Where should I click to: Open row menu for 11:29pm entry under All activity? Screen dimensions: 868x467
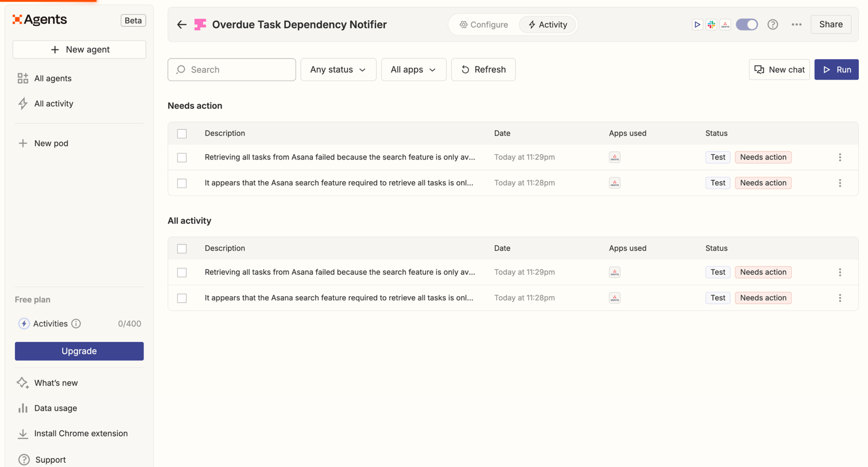[840, 273]
